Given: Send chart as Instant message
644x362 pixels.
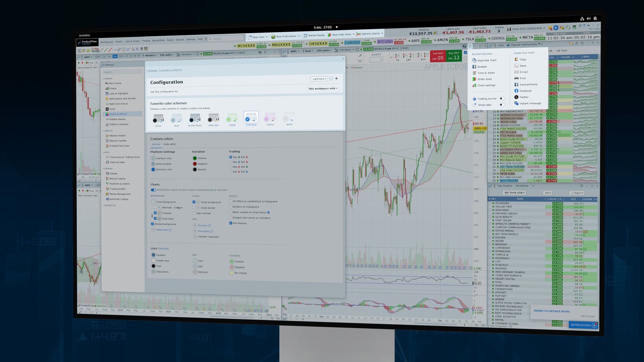Looking at the screenshot, I should pos(528,103).
